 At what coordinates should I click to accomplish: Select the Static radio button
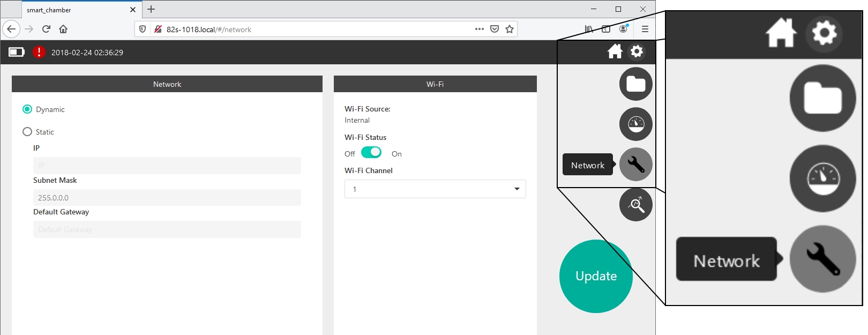(x=27, y=132)
